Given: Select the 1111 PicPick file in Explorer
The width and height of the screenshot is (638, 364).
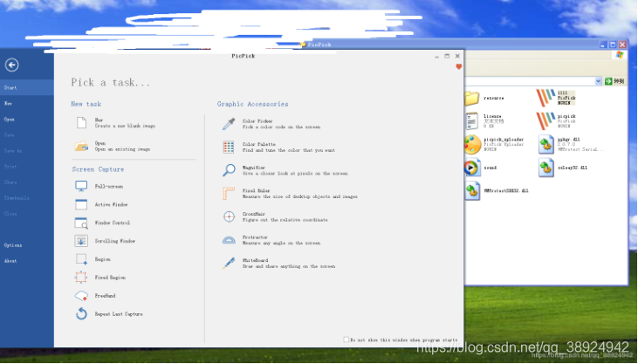Looking at the screenshot, I should 556,98.
